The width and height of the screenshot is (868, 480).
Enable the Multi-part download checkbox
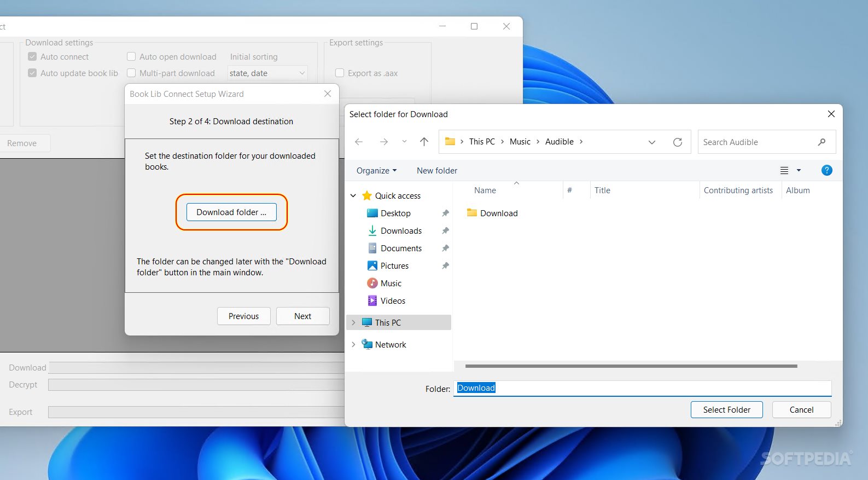pyautogui.click(x=131, y=73)
